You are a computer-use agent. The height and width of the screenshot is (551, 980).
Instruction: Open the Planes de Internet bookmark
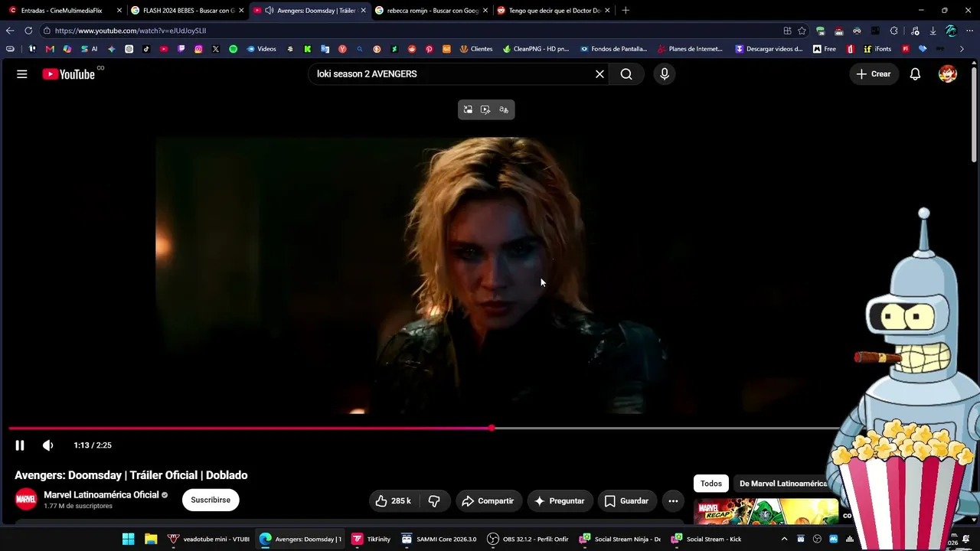pyautogui.click(x=690, y=49)
